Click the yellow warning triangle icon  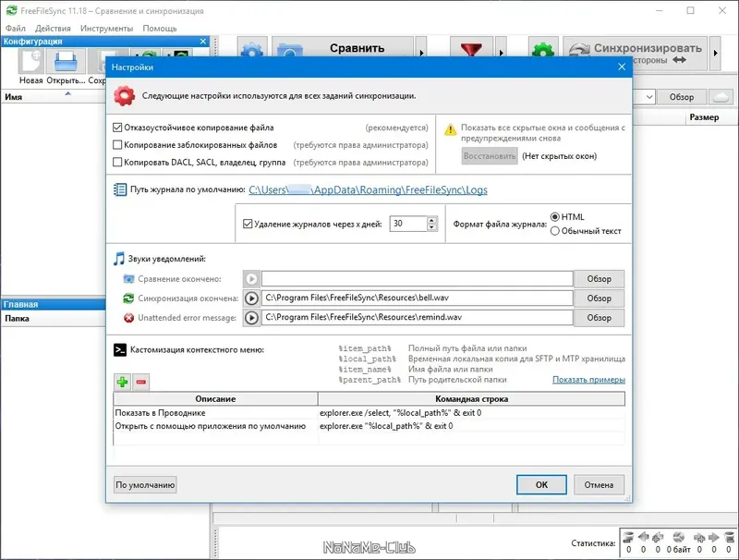click(451, 128)
